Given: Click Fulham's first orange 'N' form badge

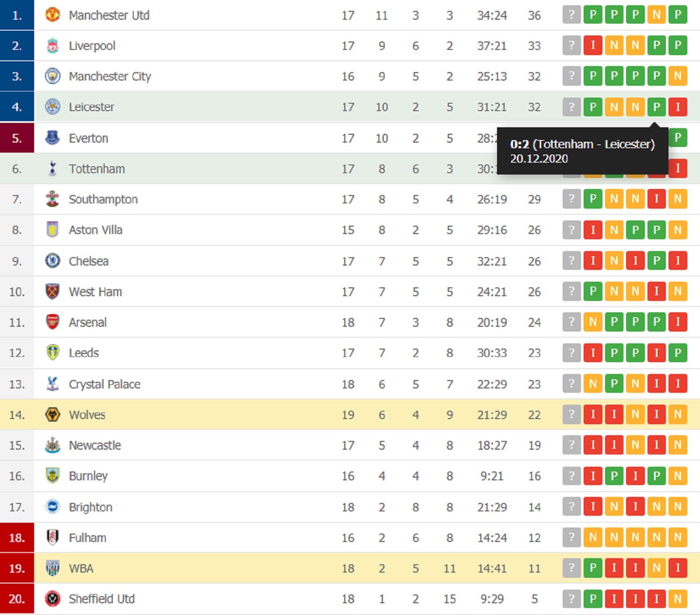Looking at the screenshot, I should point(593,537).
